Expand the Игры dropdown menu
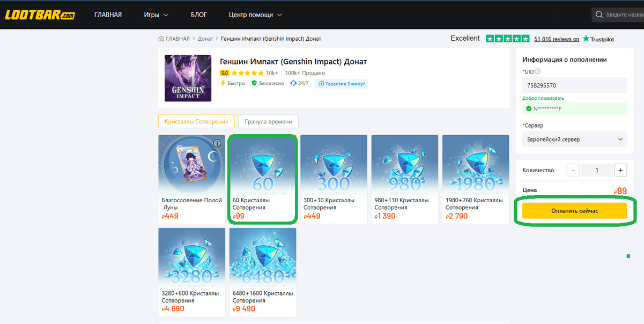This screenshot has height=324, width=644. point(156,14)
